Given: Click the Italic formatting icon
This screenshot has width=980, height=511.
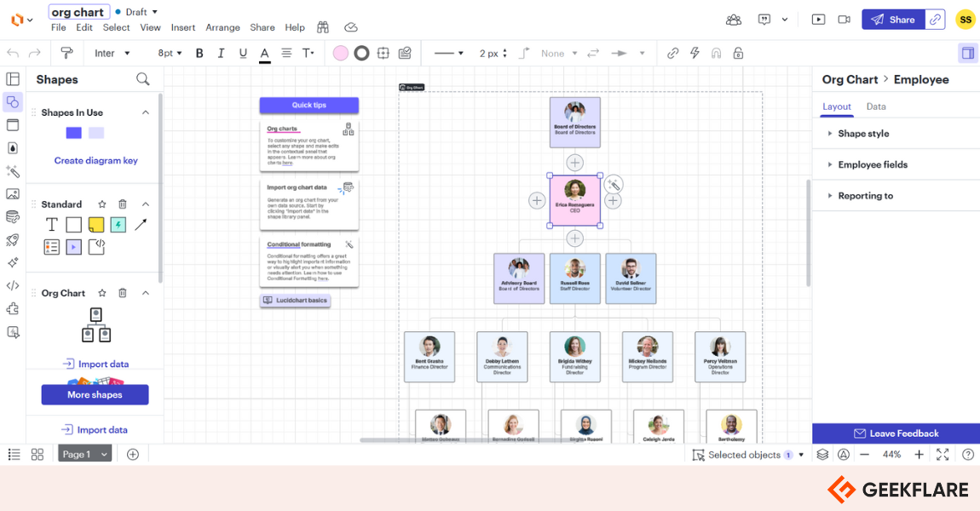Looking at the screenshot, I should (222, 54).
